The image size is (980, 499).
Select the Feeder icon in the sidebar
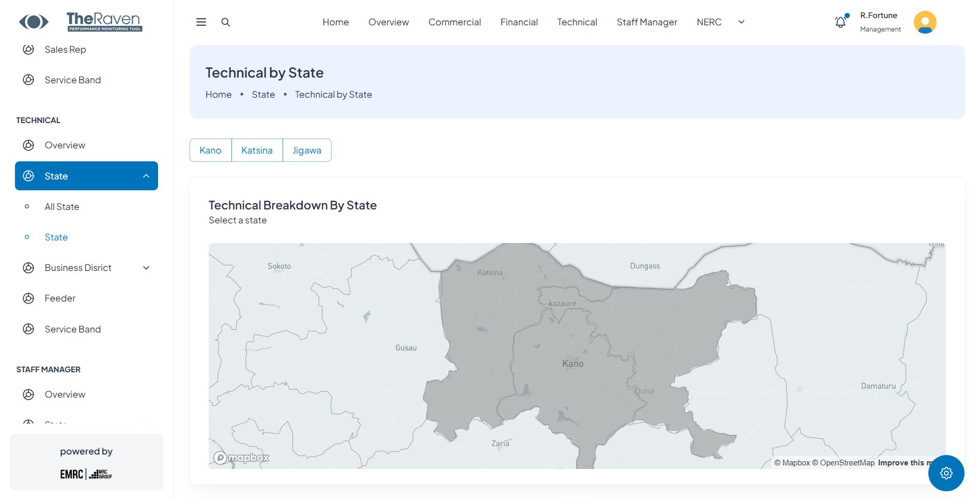[28, 298]
